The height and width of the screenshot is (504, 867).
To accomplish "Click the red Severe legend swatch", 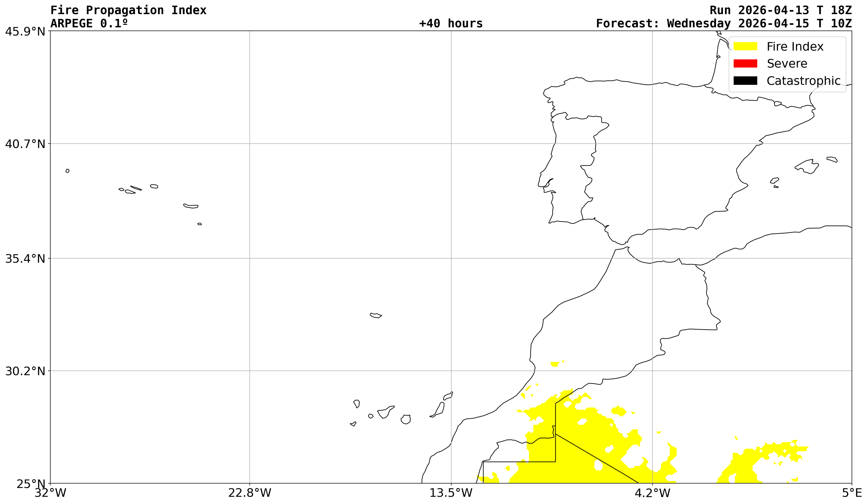I will (745, 63).
